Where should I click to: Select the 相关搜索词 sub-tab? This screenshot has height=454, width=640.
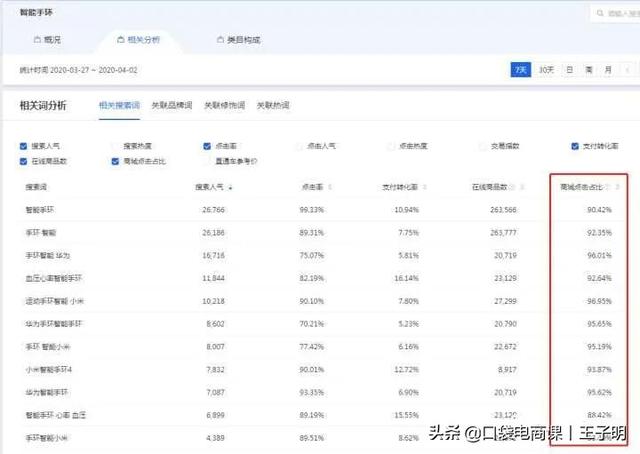[119, 105]
